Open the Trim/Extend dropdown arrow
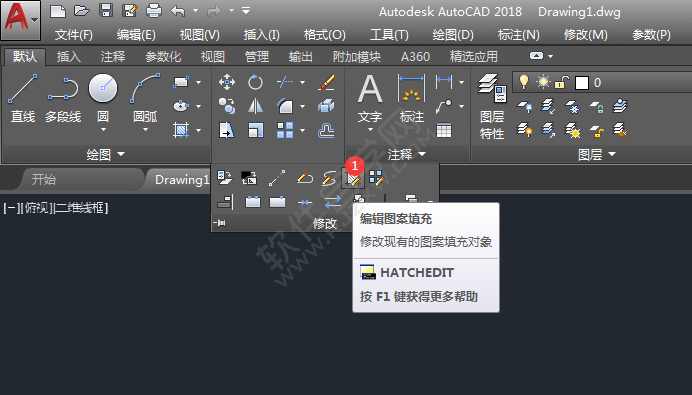The width and height of the screenshot is (692, 395). [x=302, y=82]
